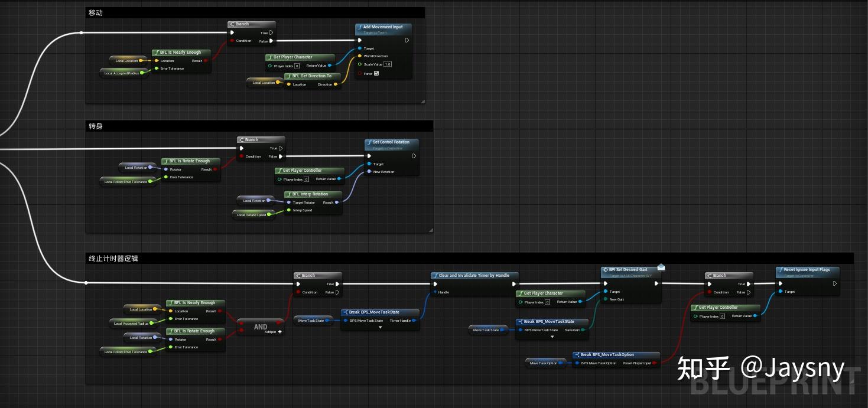868x408 pixels.
Task: Select the 转身 comment box header
Action: click(x=259, y=126)
